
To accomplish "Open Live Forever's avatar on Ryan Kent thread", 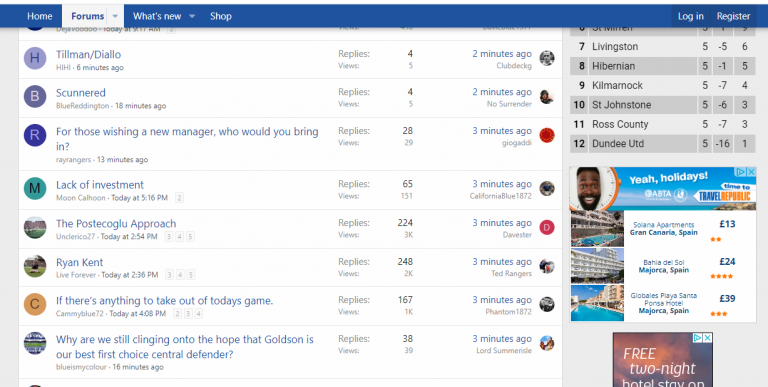I will (x=35, y=266).
